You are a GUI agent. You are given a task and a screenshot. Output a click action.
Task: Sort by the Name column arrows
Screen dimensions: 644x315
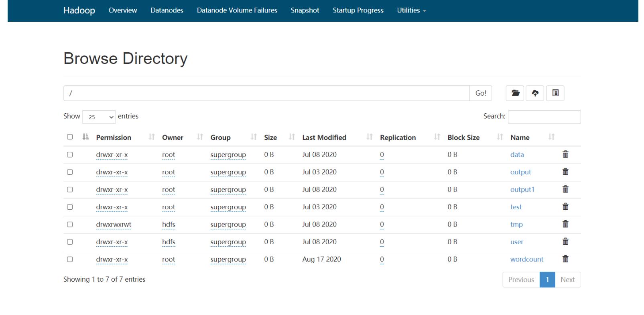tap(551, 137)
